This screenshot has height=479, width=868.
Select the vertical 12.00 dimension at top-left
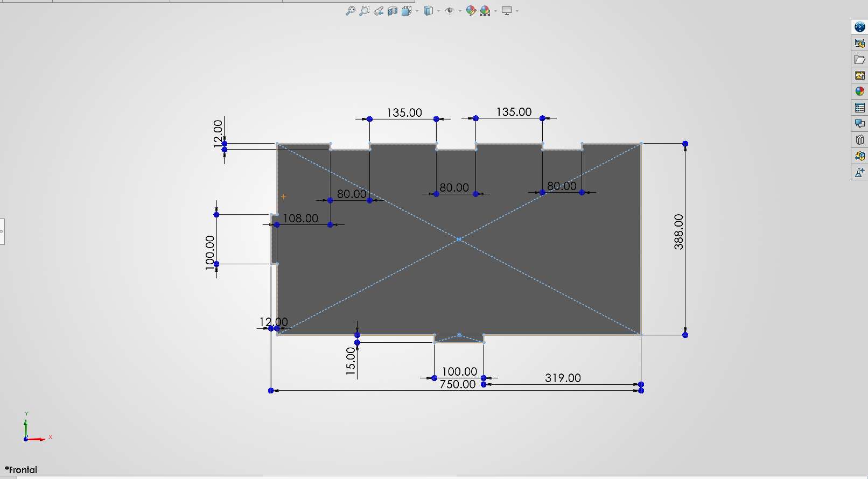[218, 133]
